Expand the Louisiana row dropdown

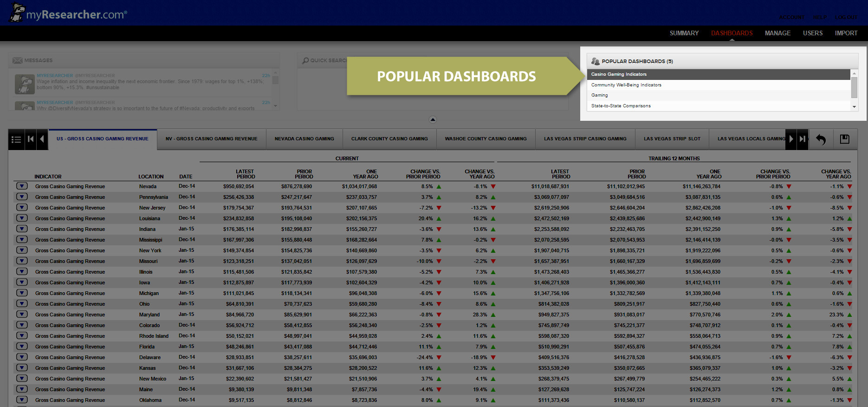pyautogui.click(x=22, y=218)
